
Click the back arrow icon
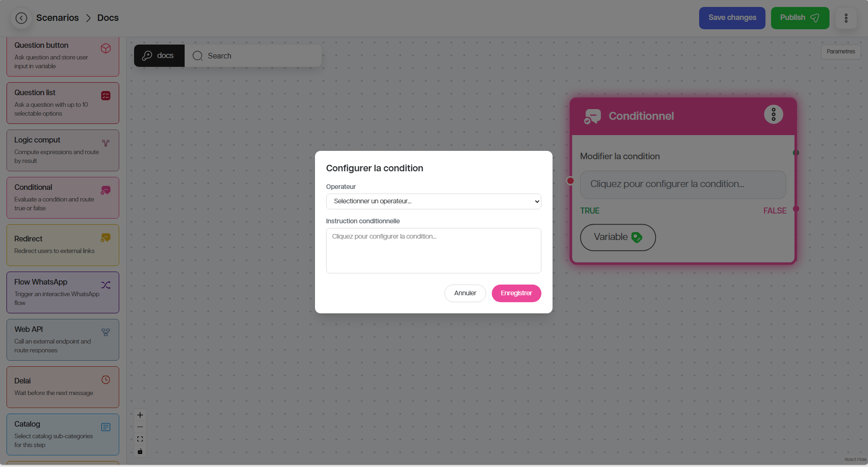[x=21, y=18]
